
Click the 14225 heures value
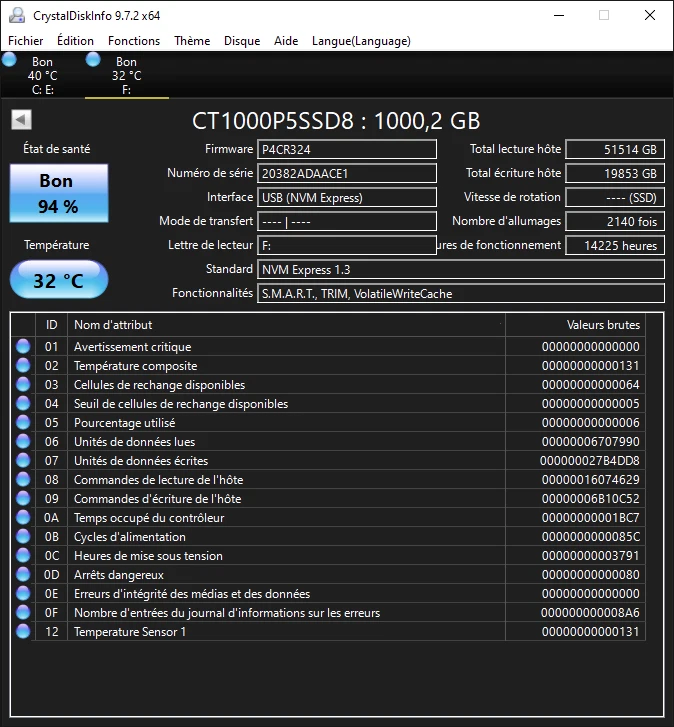pyautogui.click(x=615, y=245)
